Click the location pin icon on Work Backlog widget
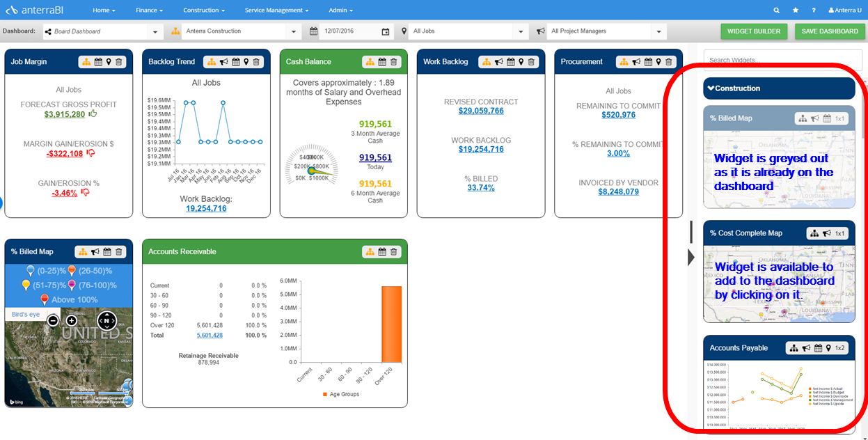 point(521,62)
